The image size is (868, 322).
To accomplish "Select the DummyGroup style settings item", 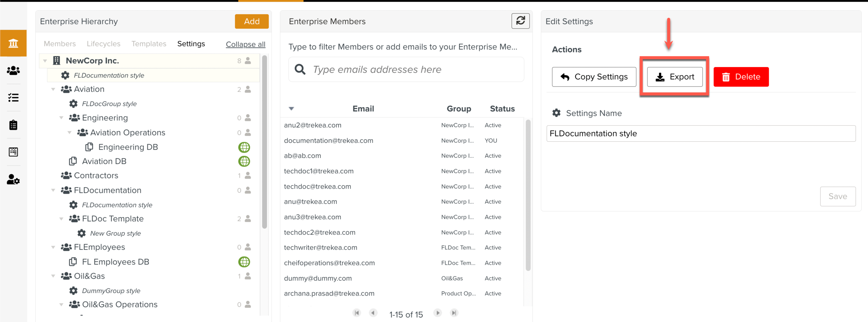I will coord(111,291).
